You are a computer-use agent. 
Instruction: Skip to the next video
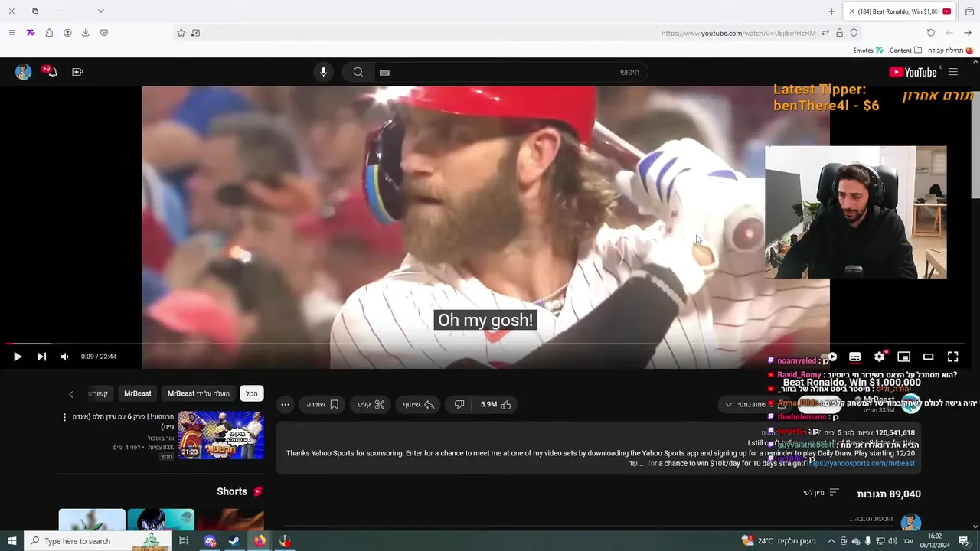(x=41, y=357)
